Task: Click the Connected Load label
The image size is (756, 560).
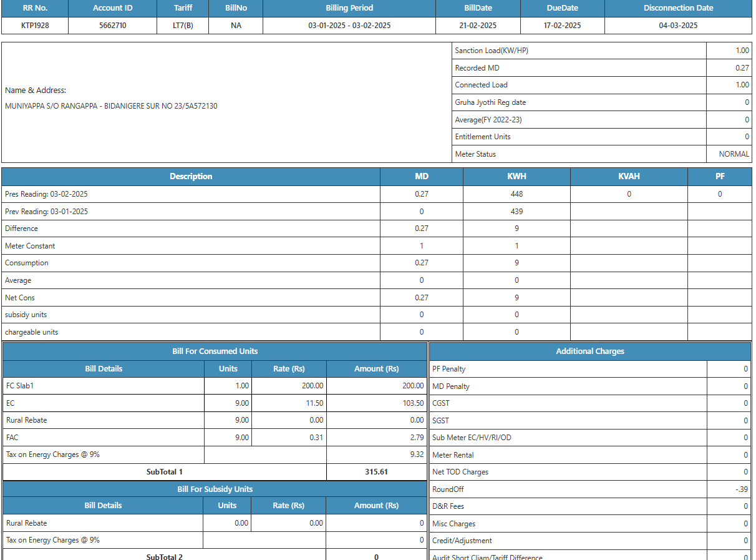Action: tap(481, 85)
